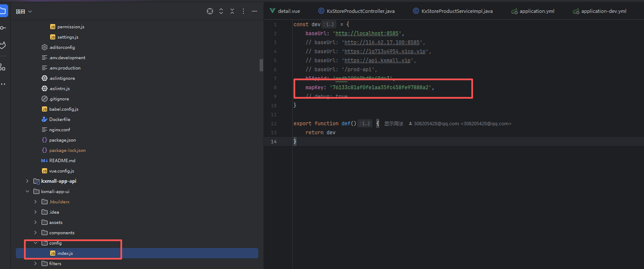The width and height of the screenshot is (644, 269).
Task: Expand the components folder
Action: (x=36, y=233)
